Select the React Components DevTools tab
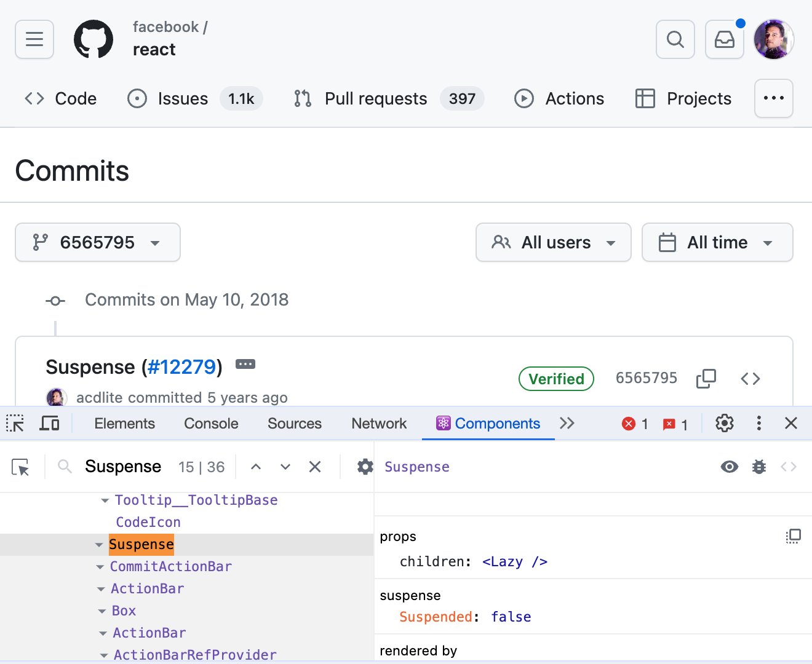 click(488, 424)
